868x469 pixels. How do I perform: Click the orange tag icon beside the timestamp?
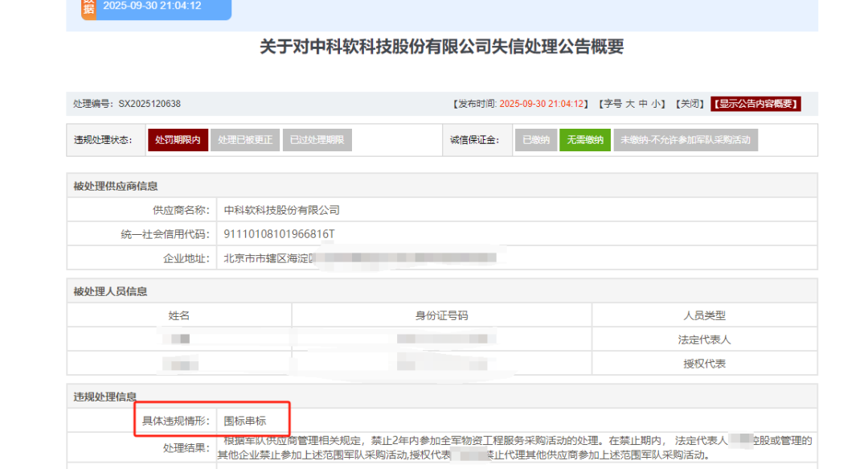point(88,8)
